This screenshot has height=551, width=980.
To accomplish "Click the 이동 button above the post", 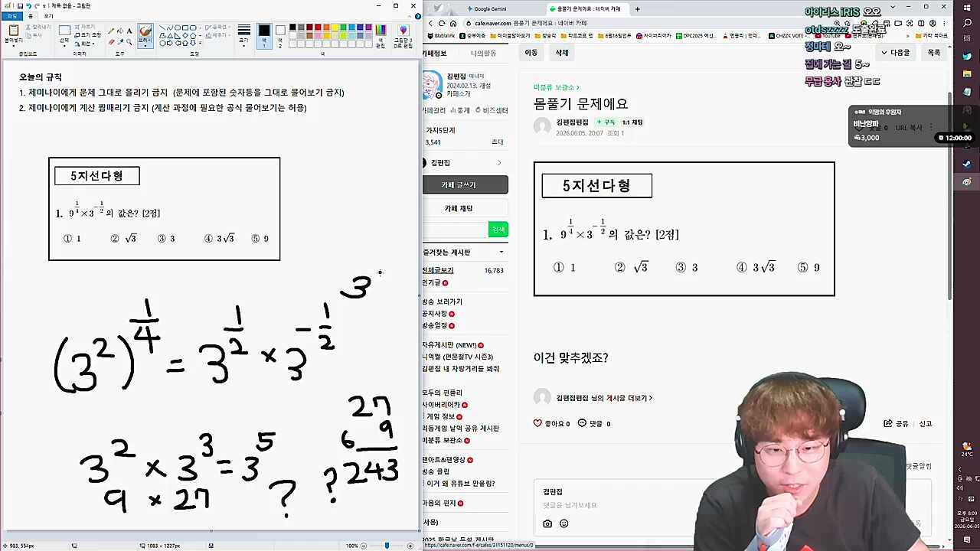I will [x=531, y=53].
